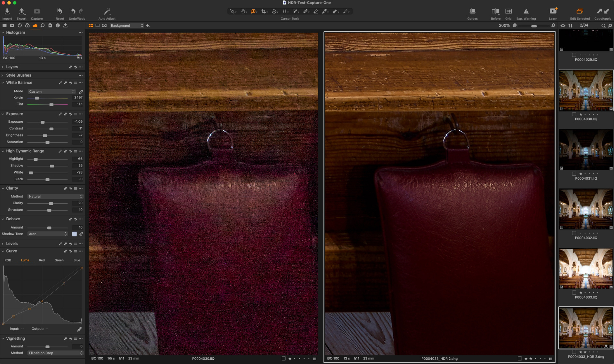Toggle the Exposure Warning icon
The image size is (614, 364).
point(525,11)
